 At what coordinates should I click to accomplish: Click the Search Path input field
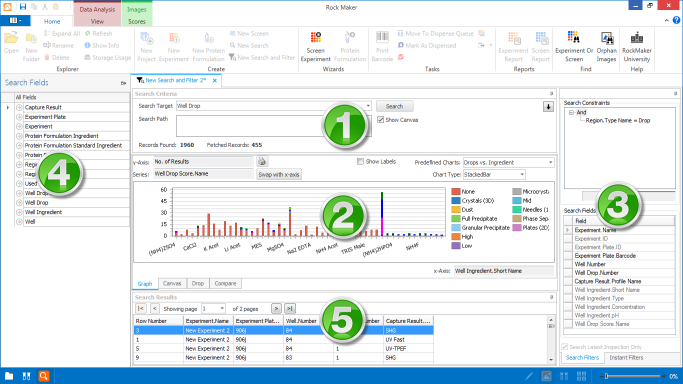click(x=274, y=126)
